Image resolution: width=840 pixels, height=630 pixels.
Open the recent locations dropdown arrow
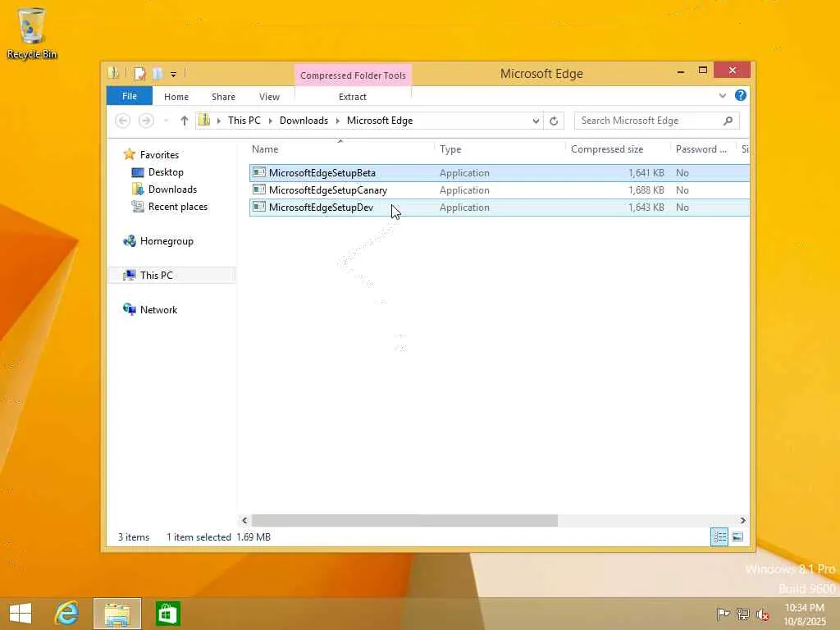tap(166, 121)
